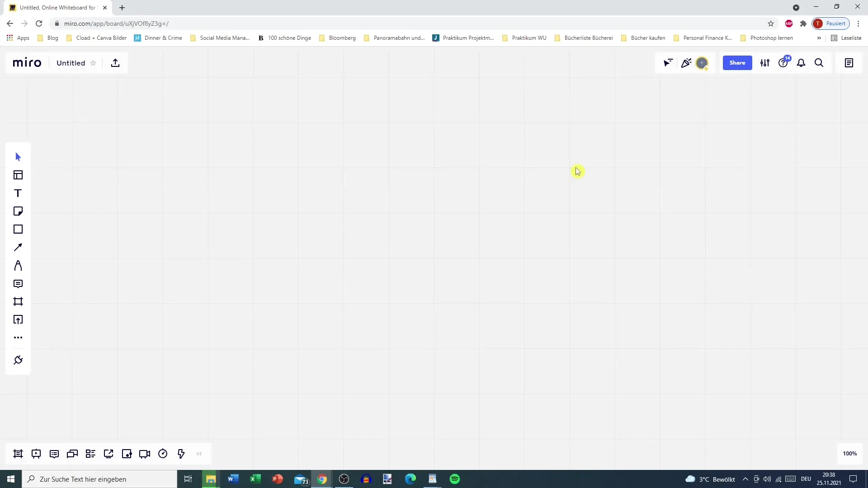Viewport: 868px width, 488px height.
Task: Open the board title rename field
Action: click(71, 62)
